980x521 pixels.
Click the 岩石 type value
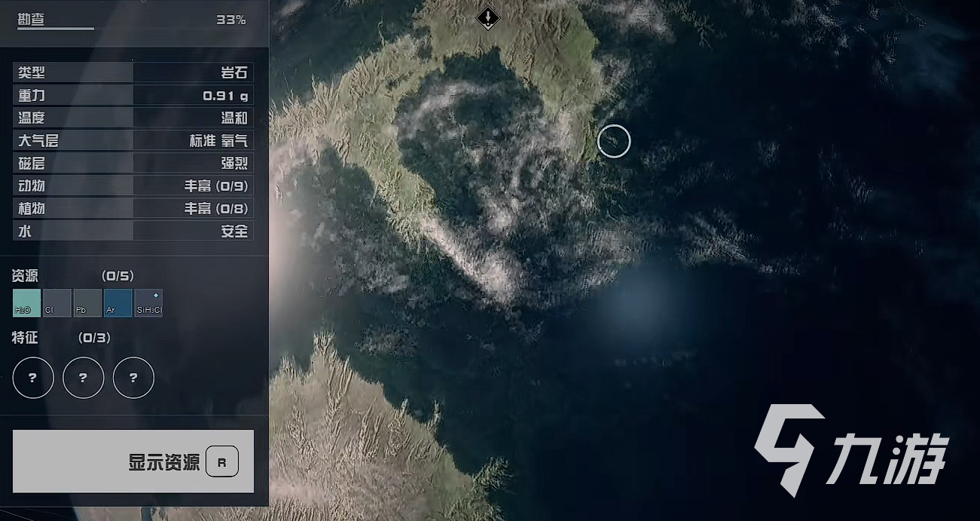[x=234, y=72]
